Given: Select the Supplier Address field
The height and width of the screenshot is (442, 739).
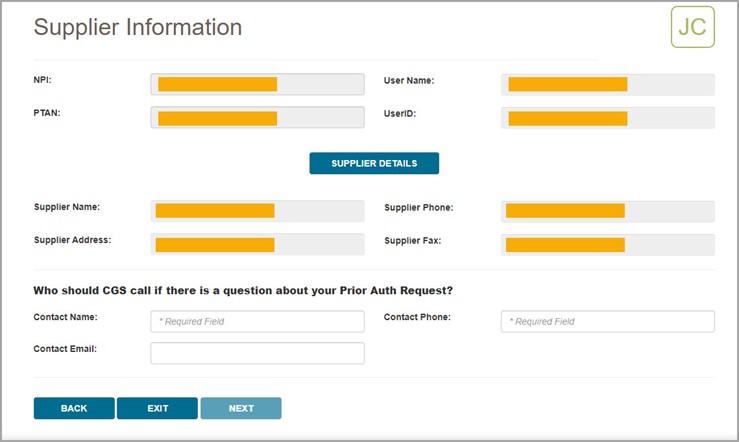Looking at the screenshot, I should point(257,245).
